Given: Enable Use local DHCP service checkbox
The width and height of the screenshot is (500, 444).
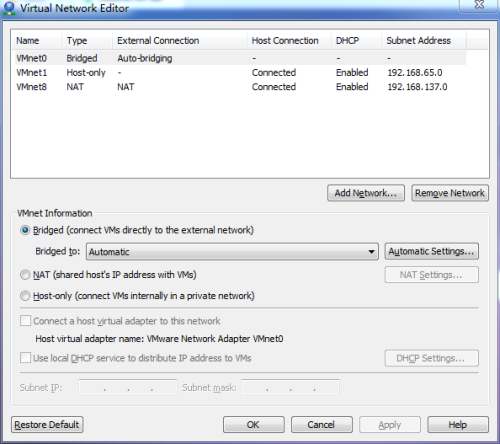Looking at the screenshot, I should pos(25,358).
